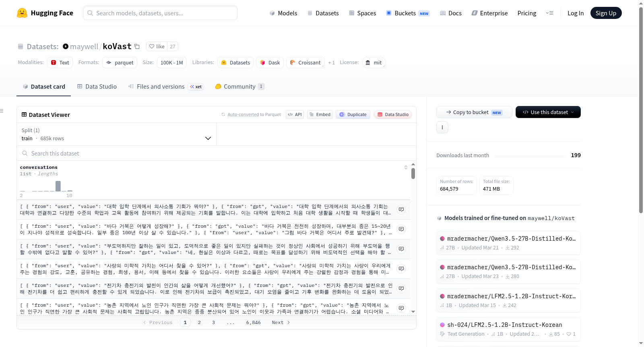
Task: Click the Duplicate button
Action: point(353,114)
